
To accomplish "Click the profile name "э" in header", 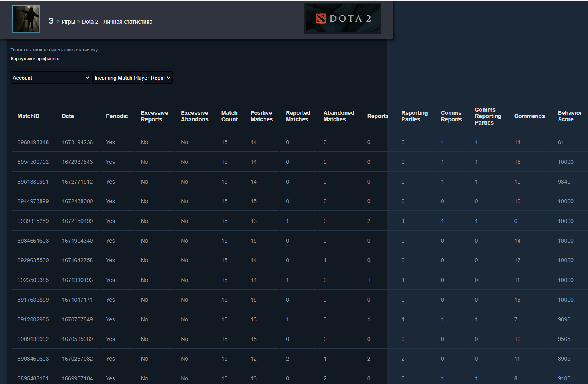I will tap(51, 21).
